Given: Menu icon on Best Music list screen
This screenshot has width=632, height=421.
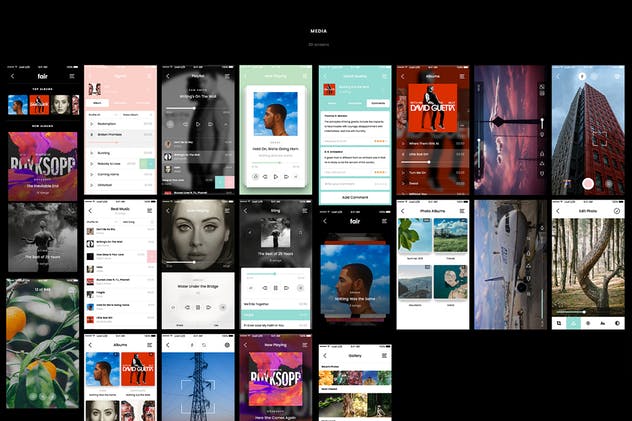Looking at the screenshot, I should [x=150, y=211].
